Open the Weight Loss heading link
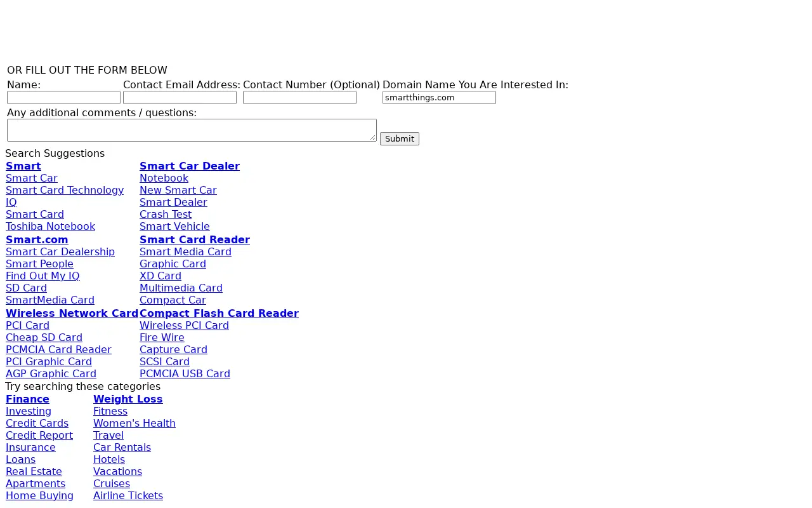Viewport: 812px width, 508px height. click(x=128, y=399)
